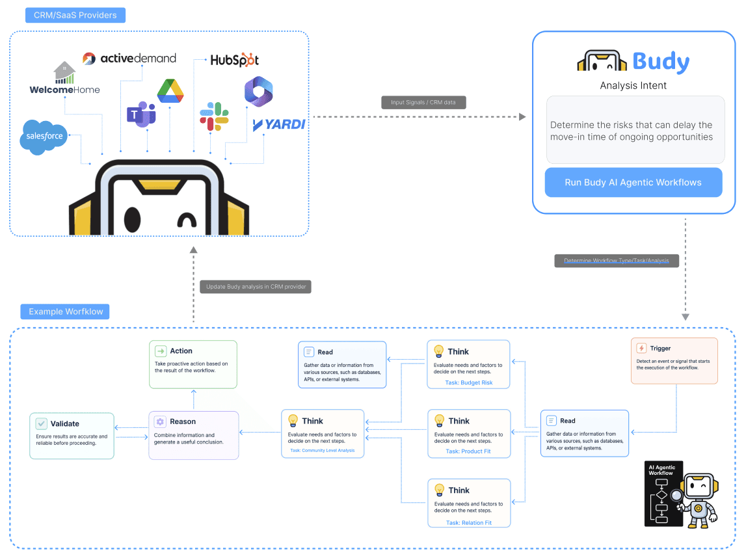Click the ActiveDemand logo
Viewport: 746px width, 560px height.
(x=129, y=59)
